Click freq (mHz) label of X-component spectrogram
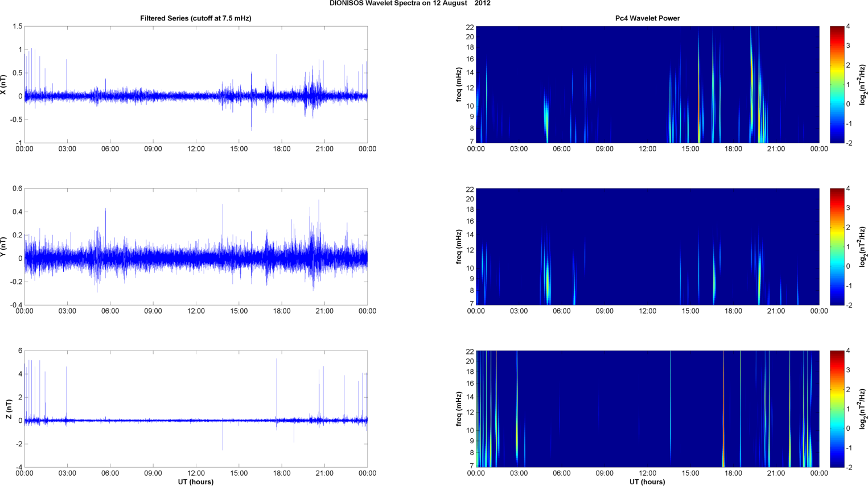The width and height of the screenshot is (868, 486). [459, 85]
